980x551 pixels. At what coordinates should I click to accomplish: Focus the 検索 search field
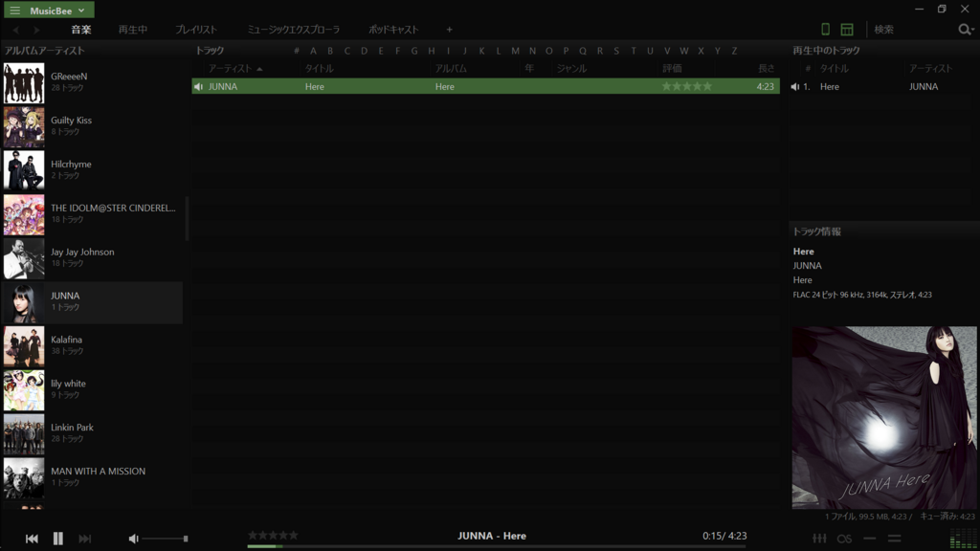[x=914, y=30]
